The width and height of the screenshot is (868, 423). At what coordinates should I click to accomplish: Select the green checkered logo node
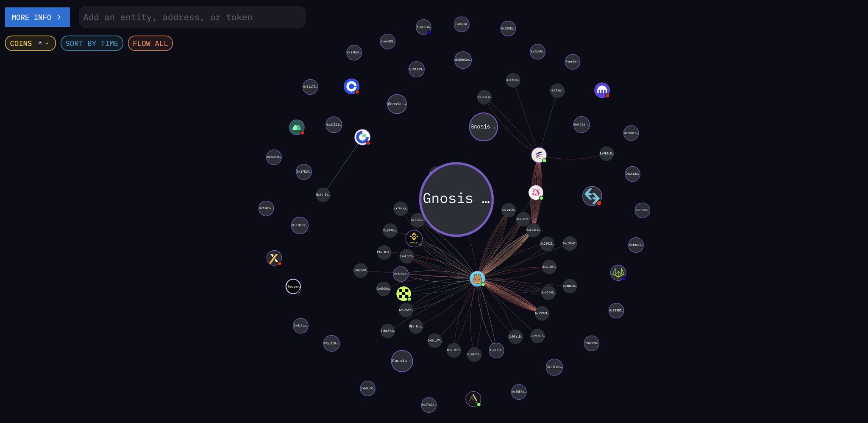(x=403, y=294)
